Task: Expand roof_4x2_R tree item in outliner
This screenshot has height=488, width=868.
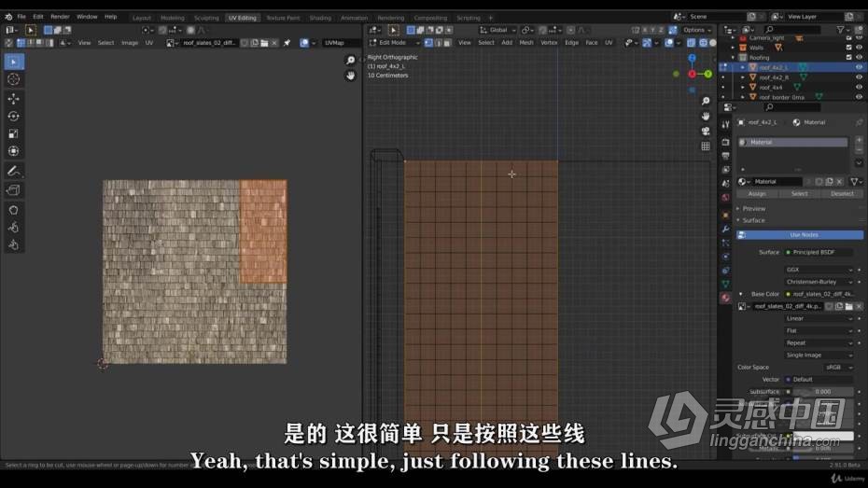Action: tap(743, 77)
